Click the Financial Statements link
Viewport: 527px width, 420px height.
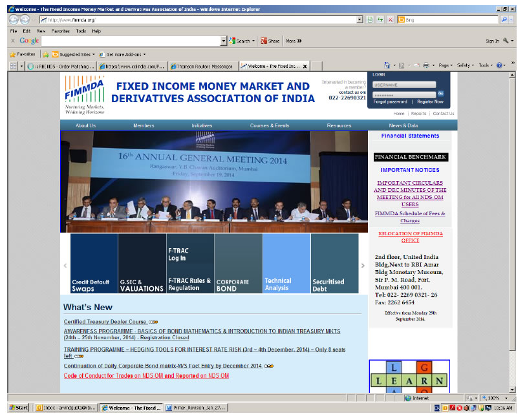click(410, 136)
